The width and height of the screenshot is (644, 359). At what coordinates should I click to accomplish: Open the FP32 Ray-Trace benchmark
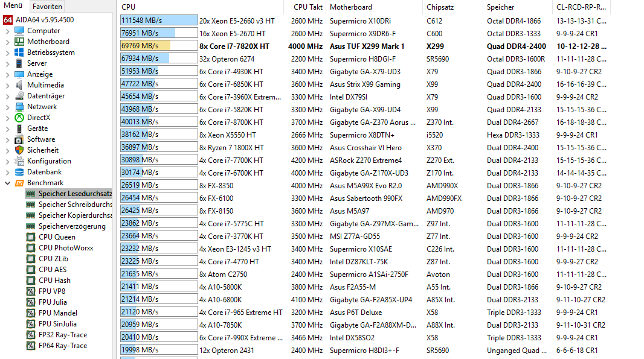point(63,335)
